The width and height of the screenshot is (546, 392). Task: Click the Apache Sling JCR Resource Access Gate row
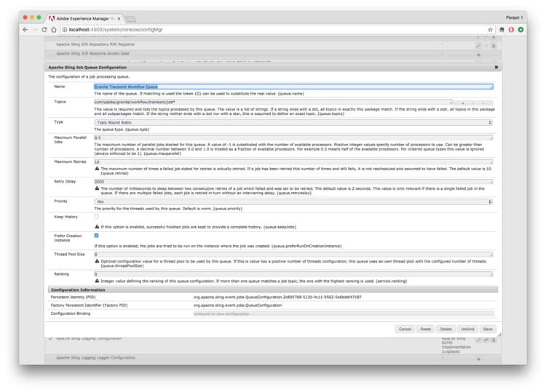tap(273, 54)
